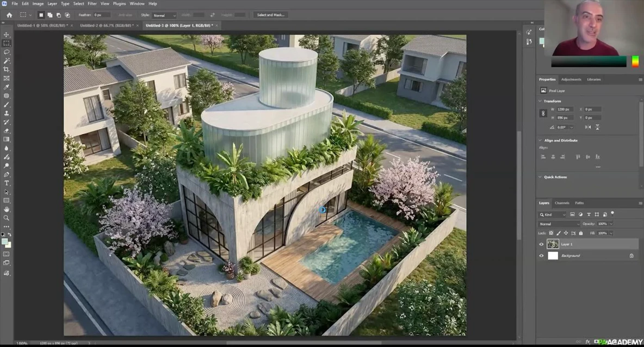Toggle visibility of the Background layer
The image size is (644, 347).
(x=541, y=256)
